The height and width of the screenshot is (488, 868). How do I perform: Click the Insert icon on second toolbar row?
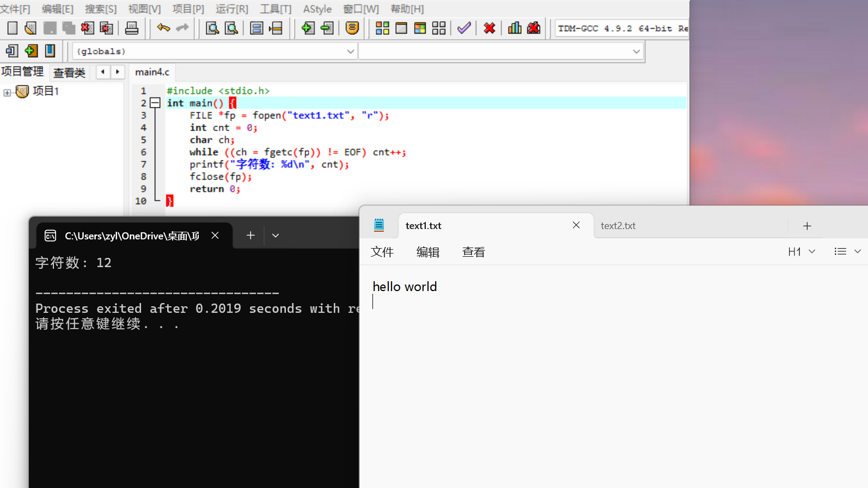[12, 51]
